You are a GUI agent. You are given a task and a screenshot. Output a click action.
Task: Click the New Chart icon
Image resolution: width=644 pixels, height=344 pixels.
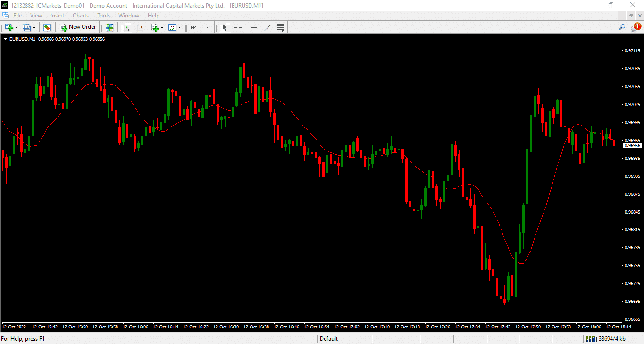click(x=9, y=27)
